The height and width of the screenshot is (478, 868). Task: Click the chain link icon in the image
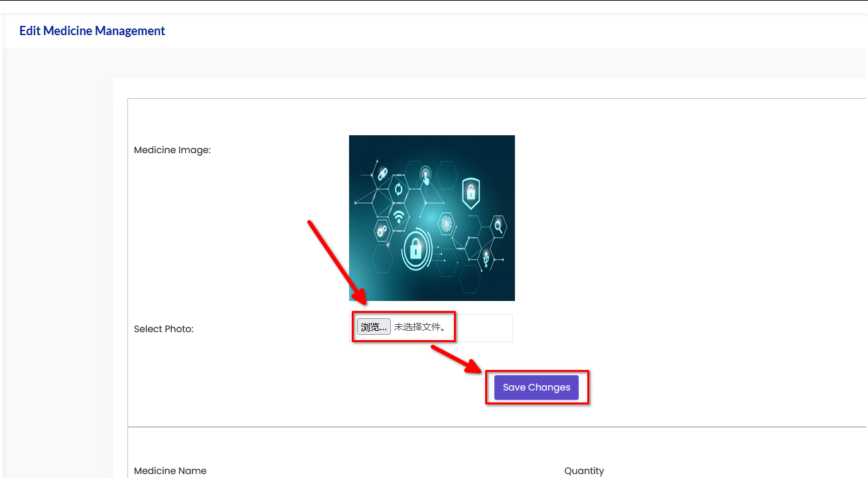382,174
